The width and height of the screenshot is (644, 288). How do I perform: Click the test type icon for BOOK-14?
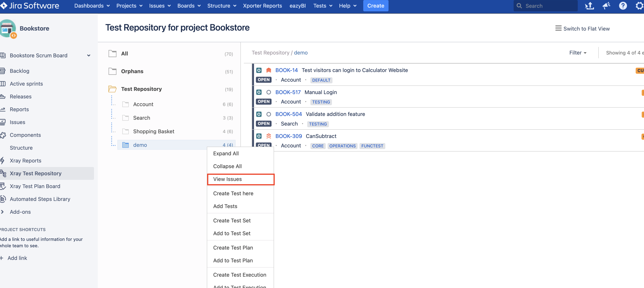click(259, 70)
